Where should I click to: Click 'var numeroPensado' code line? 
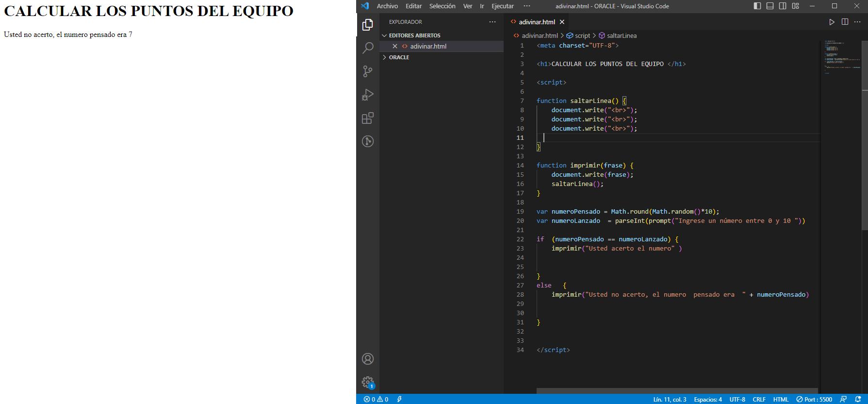628,212
